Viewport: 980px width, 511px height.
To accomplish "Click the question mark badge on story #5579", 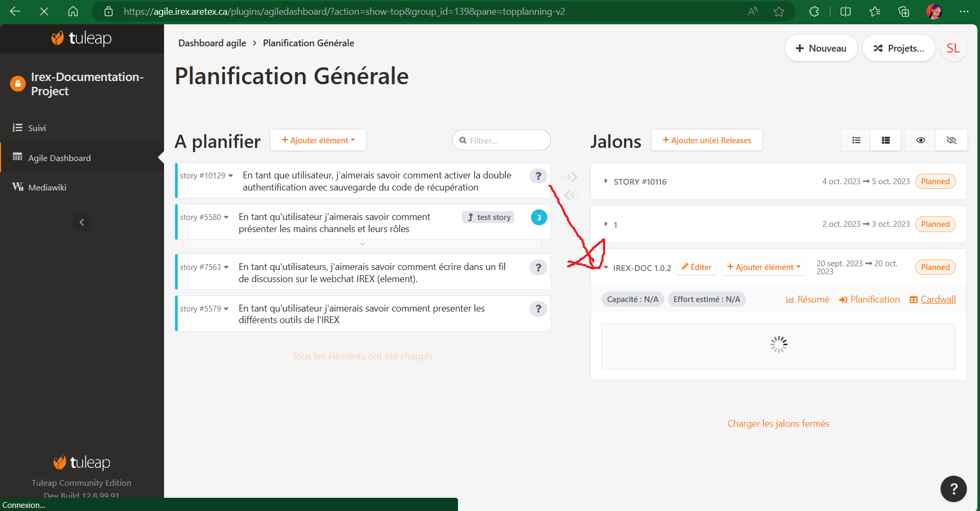I will tap(538, 309).
